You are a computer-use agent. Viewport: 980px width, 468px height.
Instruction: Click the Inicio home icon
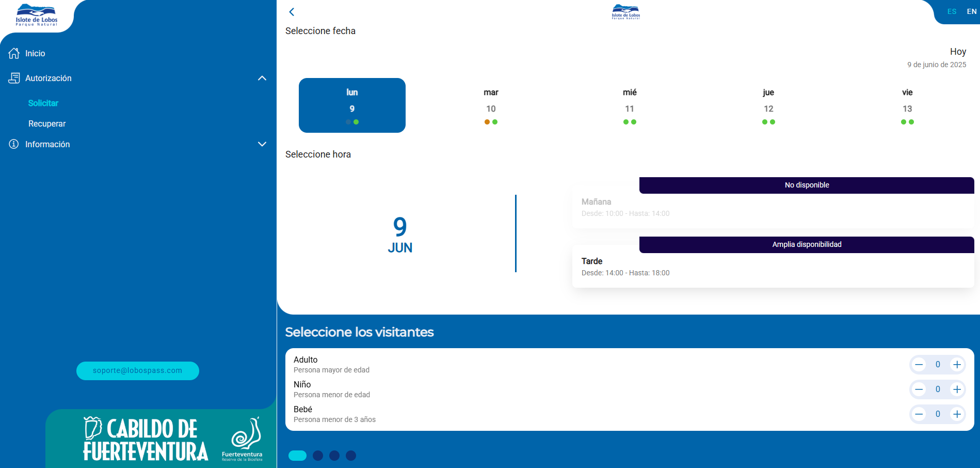click(x=14, y=53)
